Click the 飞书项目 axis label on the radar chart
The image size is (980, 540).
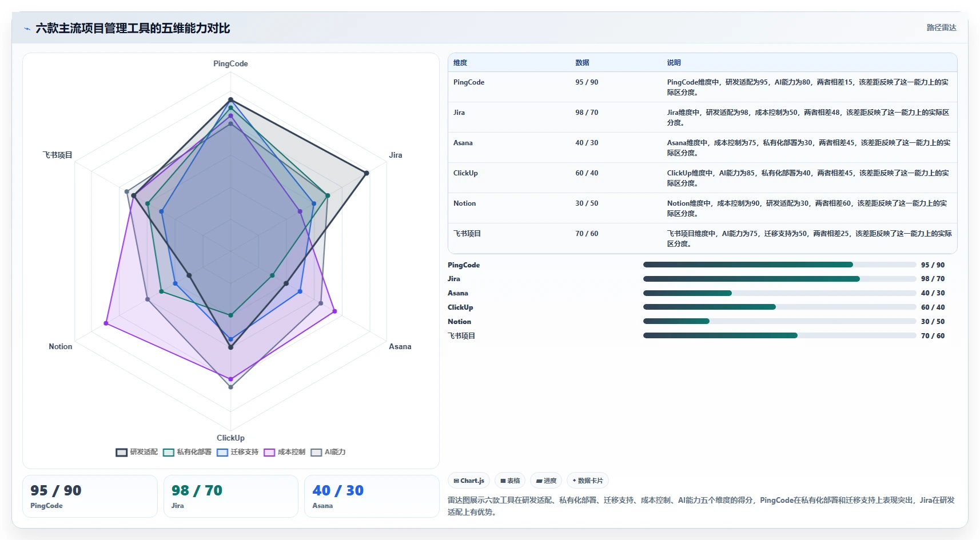point(57,155)
